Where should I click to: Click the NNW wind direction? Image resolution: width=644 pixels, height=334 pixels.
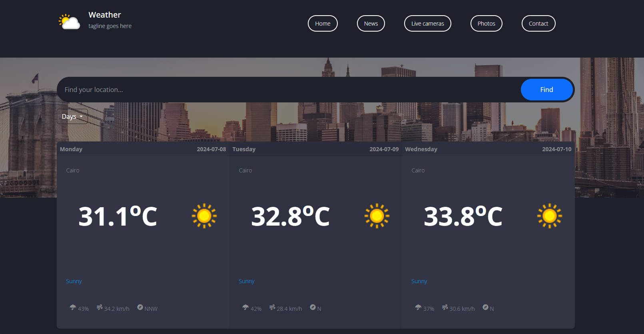(151, 309)
